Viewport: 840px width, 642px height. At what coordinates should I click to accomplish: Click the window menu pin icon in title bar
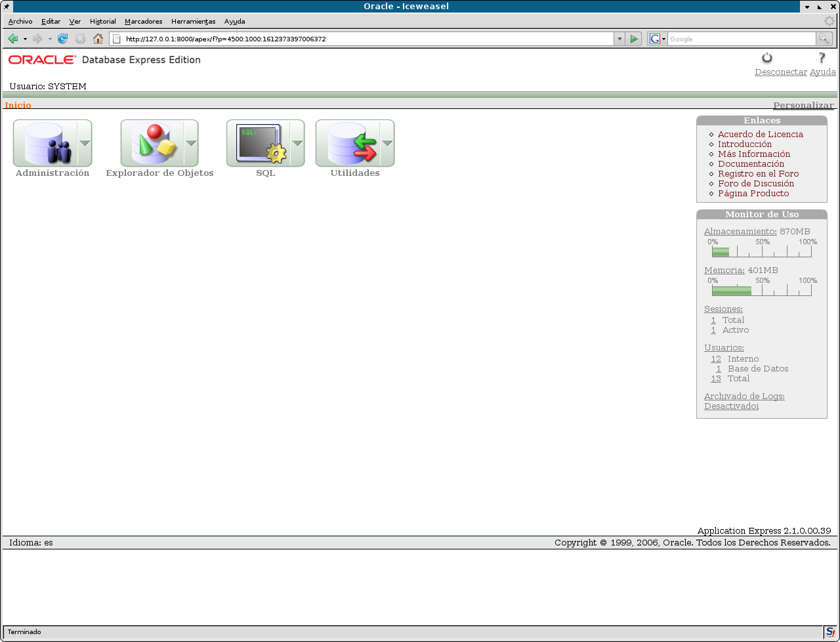coord(7,7)
